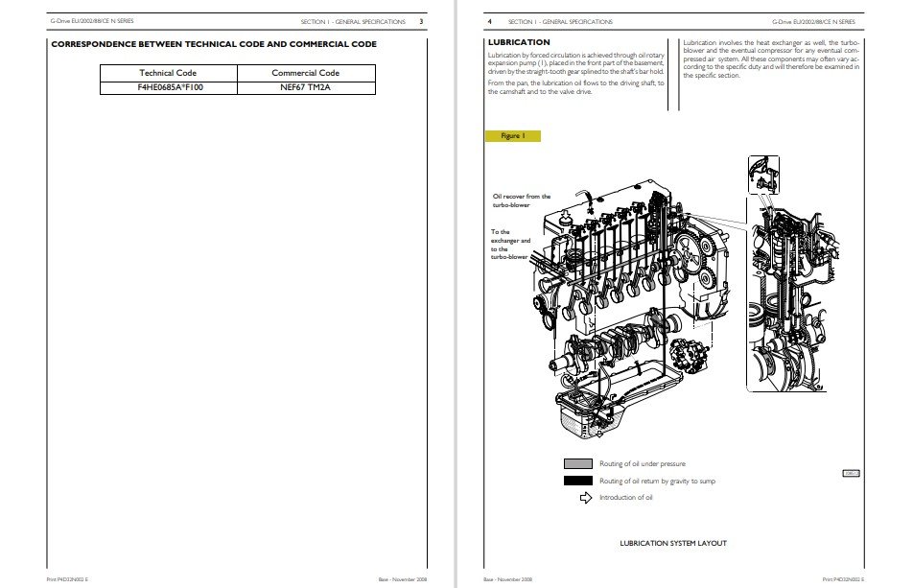Click the To the exchanger diagram label

(x=510, y=245)
